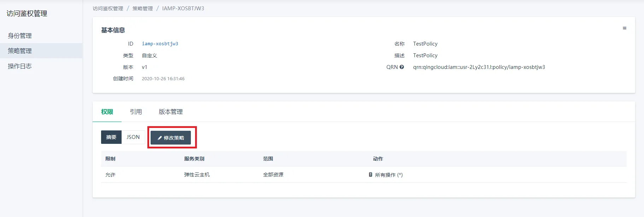Screen dimensions: 644x217
Task: Click the 所有操作 (*) action text
Action: point(389,175)
